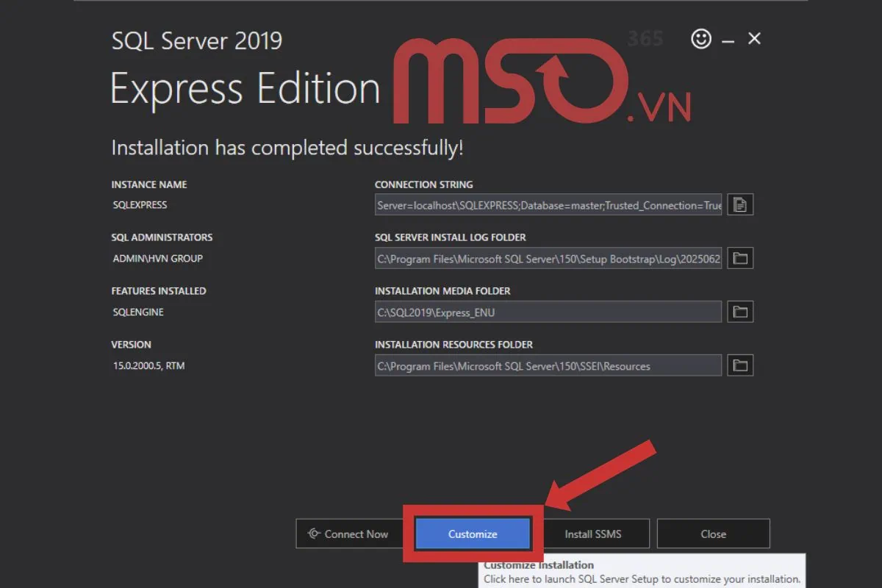Send feedback via the smiley face icon
Image resolution: width=882 pixels, height=588 pixels.
(x=701, y=38)
